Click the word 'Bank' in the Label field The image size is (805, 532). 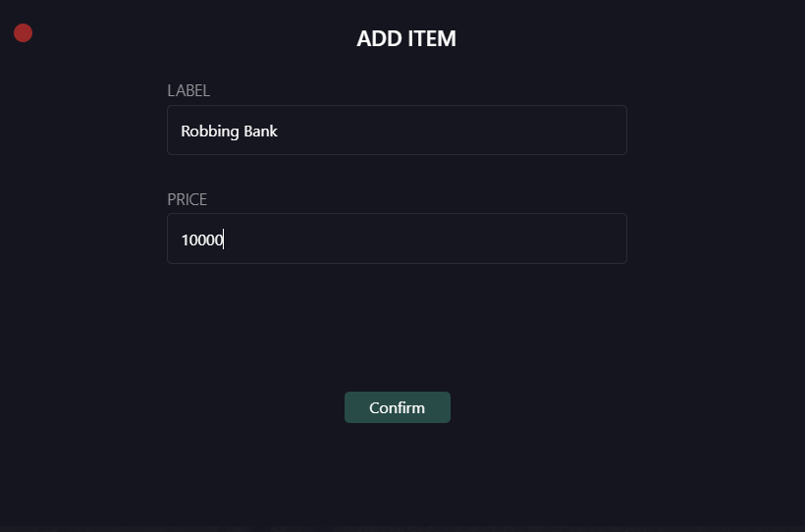261,131
